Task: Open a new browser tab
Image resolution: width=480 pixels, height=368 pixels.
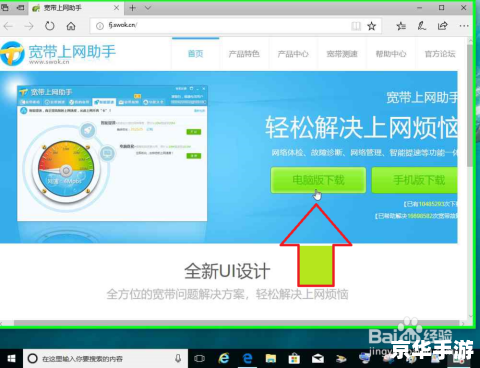Action: (132, 8)
